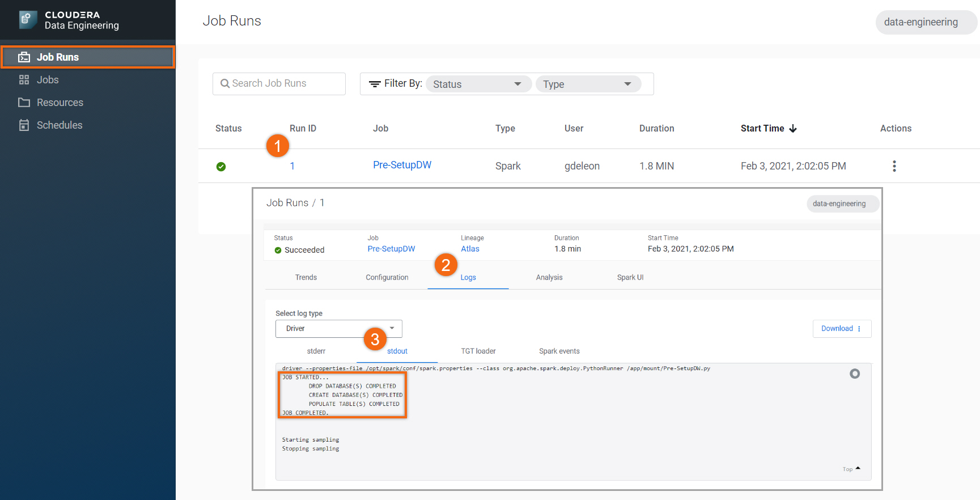This screenshot has height=500, width=980.
Task: Open the Type filter dropdown
Action: (588, 84)
